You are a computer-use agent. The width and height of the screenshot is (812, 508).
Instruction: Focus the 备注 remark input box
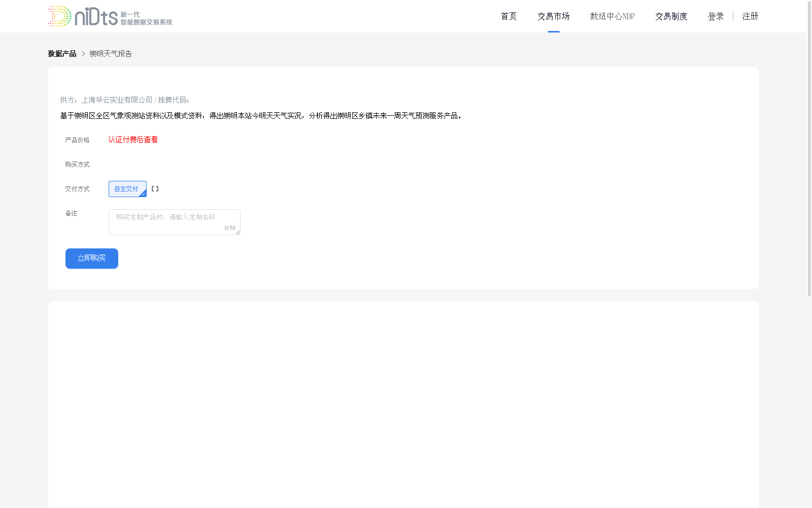(x=175, y=222)
